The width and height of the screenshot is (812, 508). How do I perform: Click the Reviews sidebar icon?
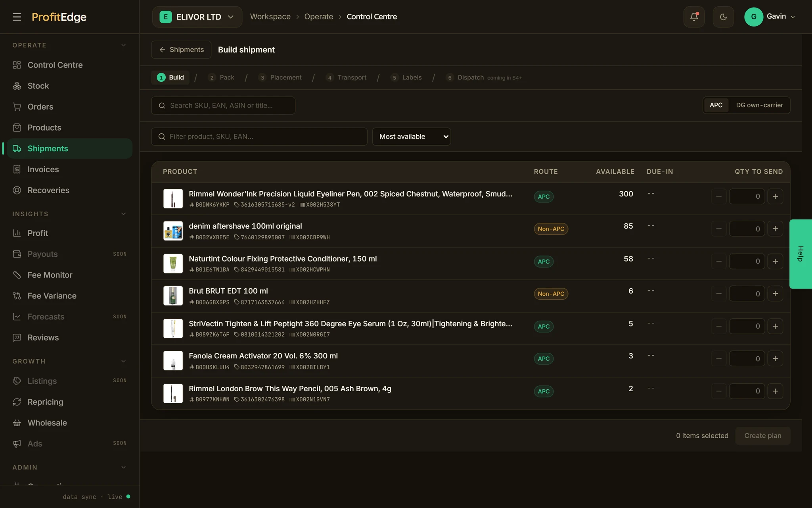click(17, 337)
